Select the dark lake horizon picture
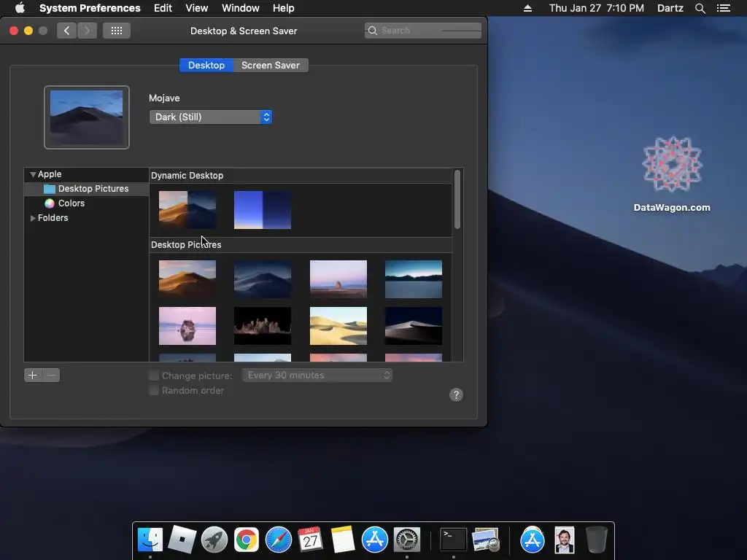Image resolution: width=747 pixels, height=560 pixels. (x=414, y=279)
